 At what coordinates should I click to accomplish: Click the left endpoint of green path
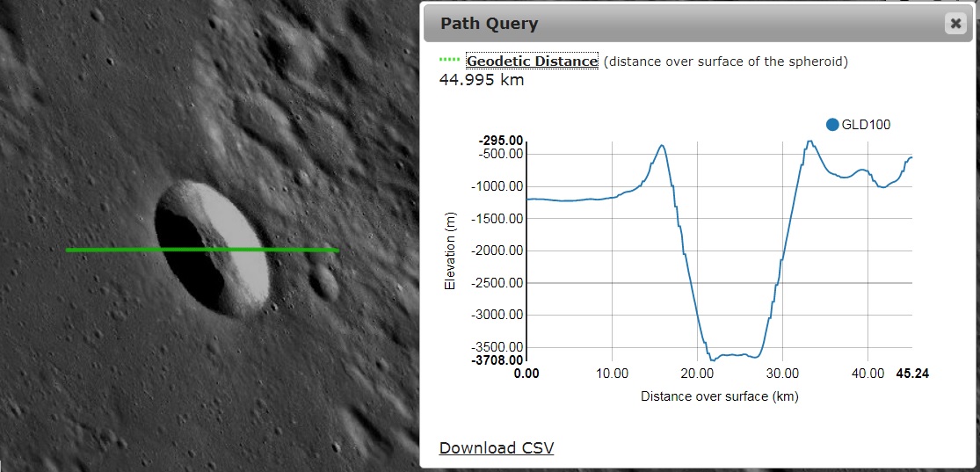68,250
